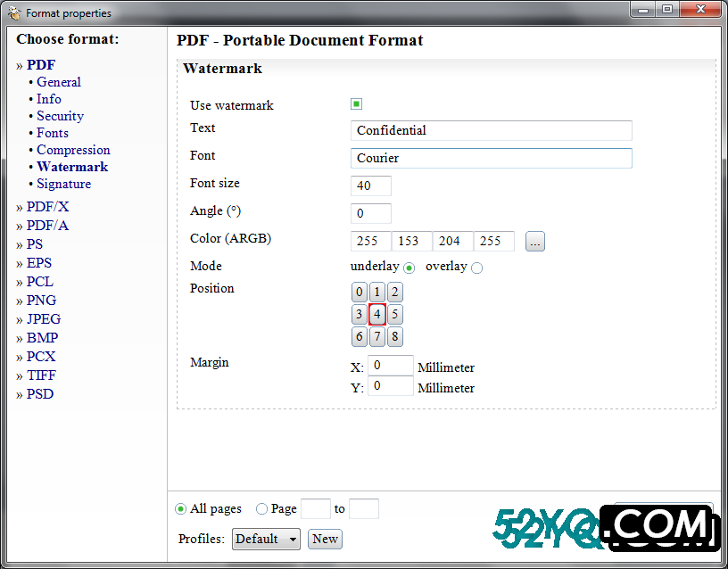Expand the PNG format section
Viewport: 728px width, 569px height.
coord(41,301)
